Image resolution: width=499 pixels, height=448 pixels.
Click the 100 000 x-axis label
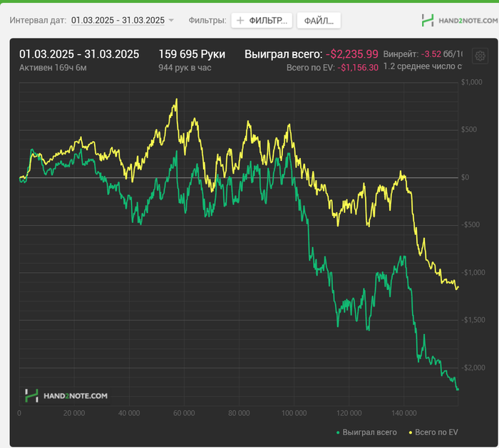click(294, 413)
